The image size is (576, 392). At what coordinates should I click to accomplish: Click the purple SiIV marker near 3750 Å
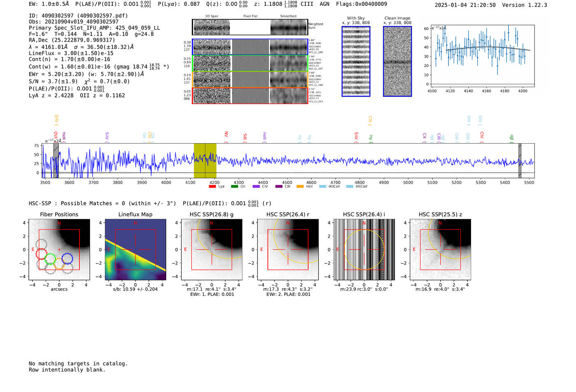(x=107, y=137)
